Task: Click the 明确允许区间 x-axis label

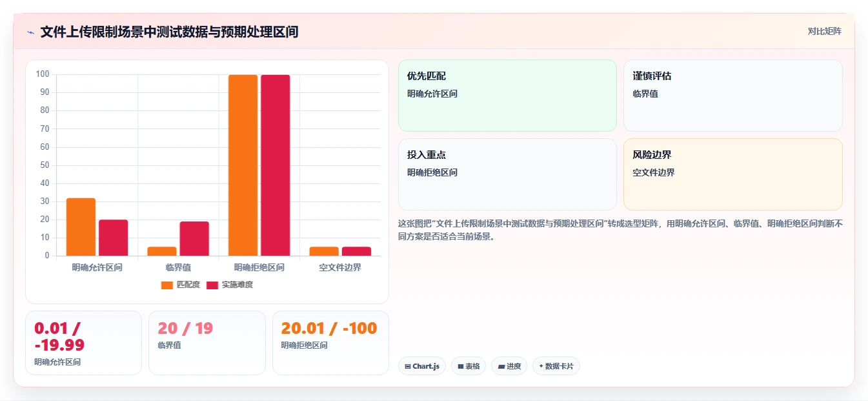Action: coord(97,267)
